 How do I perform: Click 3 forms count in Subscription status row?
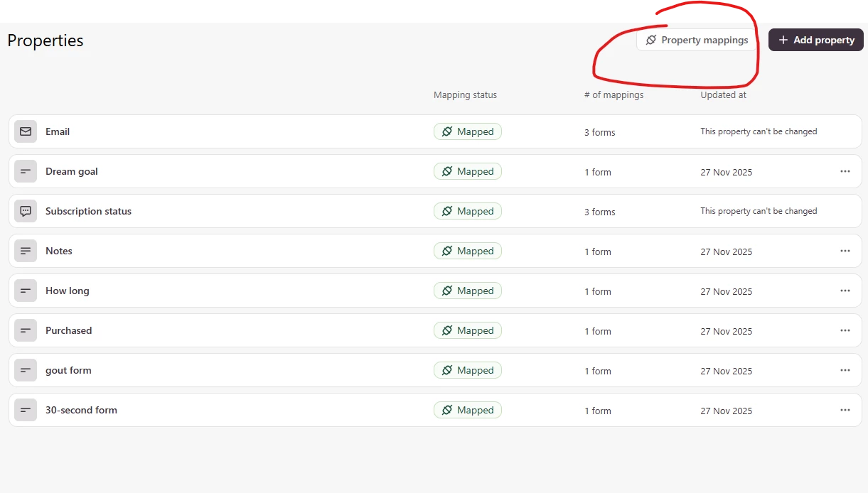pos(599,212)
